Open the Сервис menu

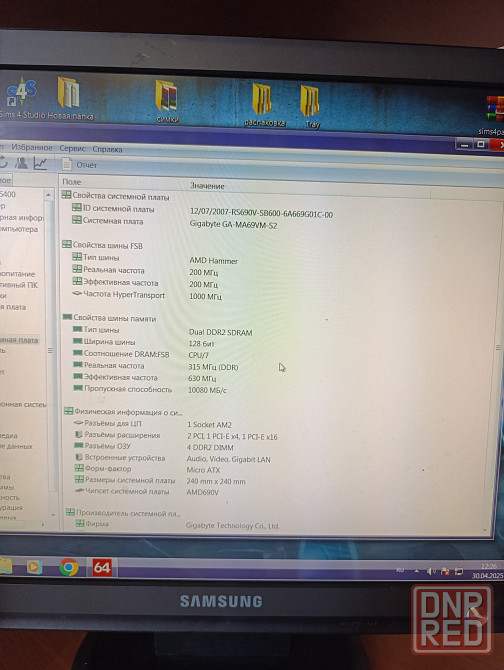[x=72, y=148]
